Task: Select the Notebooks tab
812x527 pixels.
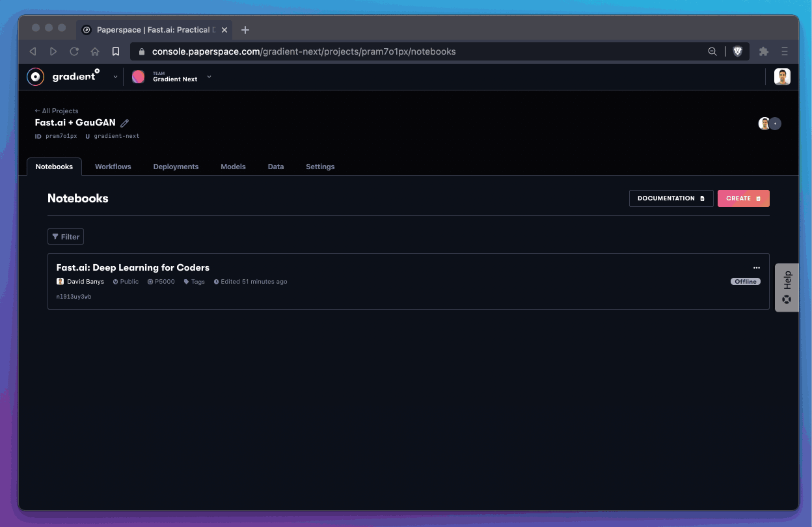Action: [54, 167]
